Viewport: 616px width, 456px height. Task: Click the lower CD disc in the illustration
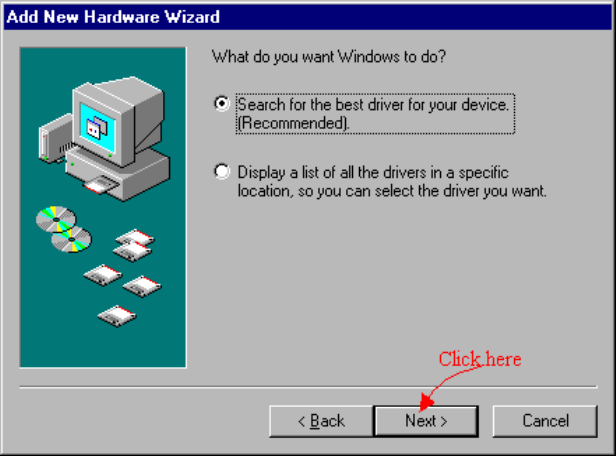[x=72, y=239]
